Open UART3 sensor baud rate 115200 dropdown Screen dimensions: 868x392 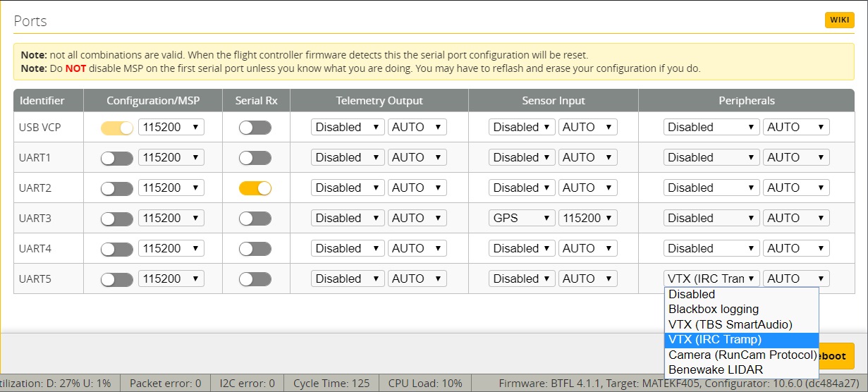[588, 219]
